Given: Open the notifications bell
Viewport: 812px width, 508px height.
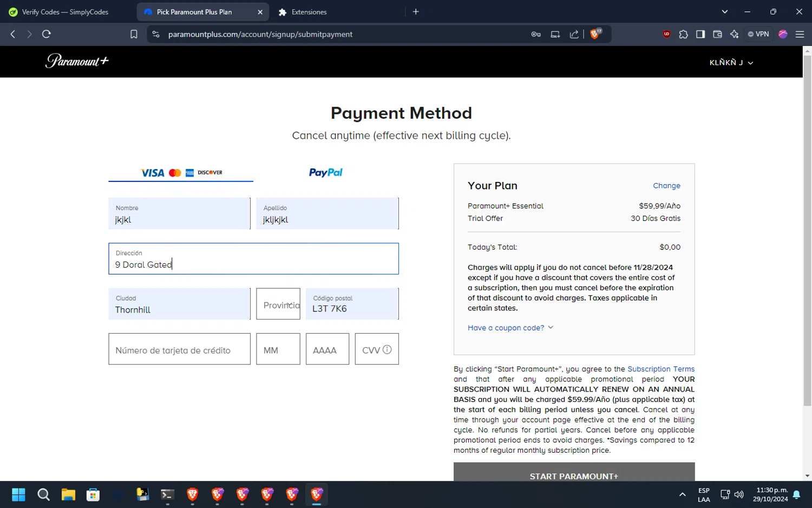Looking at the screenshot, I should click(796, 494).
